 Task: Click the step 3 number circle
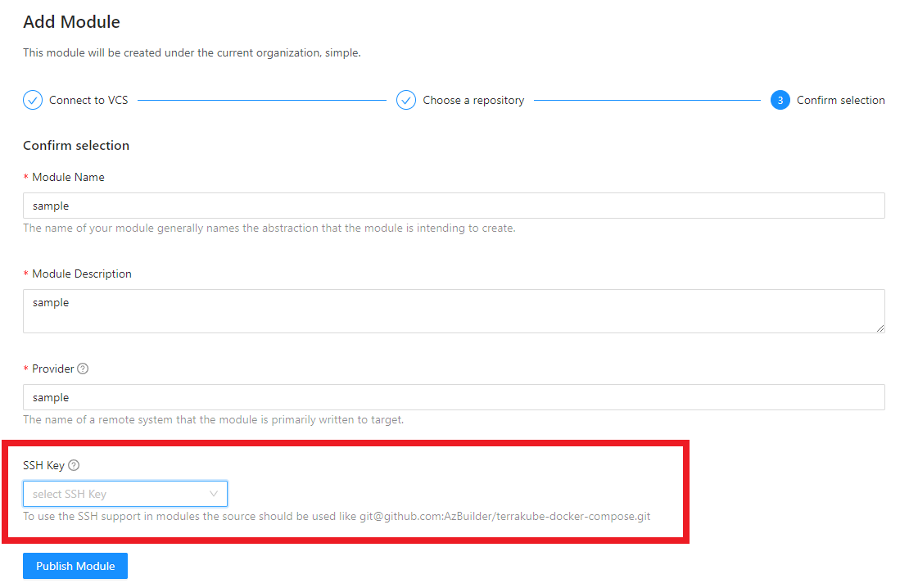(780, 100)
